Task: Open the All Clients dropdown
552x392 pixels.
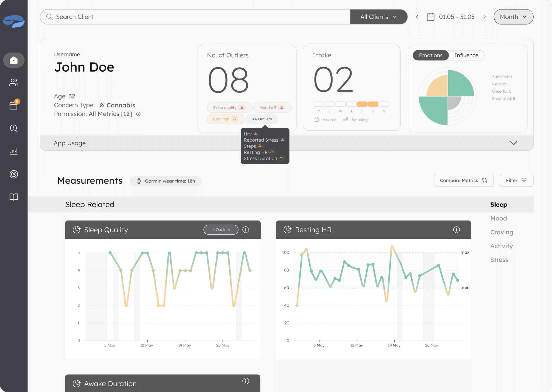Action: [378, 17]
